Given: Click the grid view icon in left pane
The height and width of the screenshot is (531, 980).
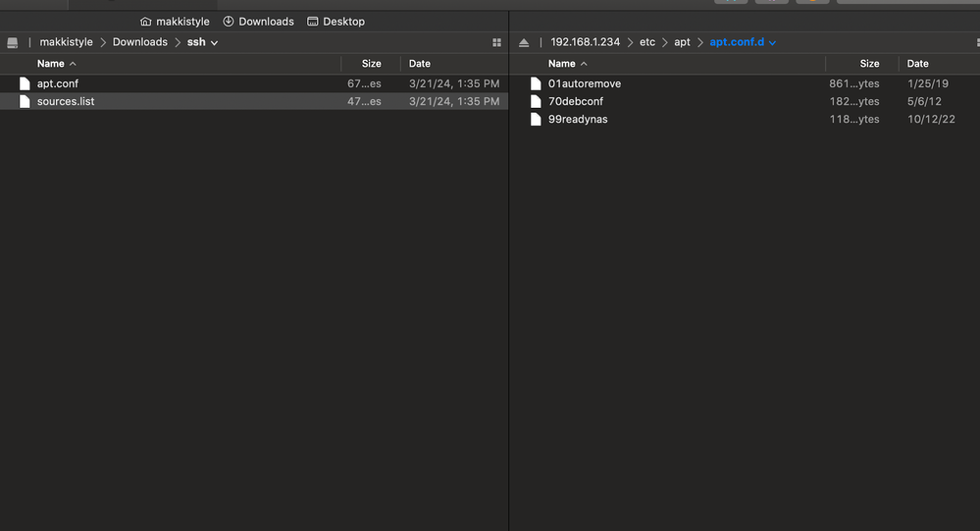Looking at the screenshot, I should pos(496,42).
